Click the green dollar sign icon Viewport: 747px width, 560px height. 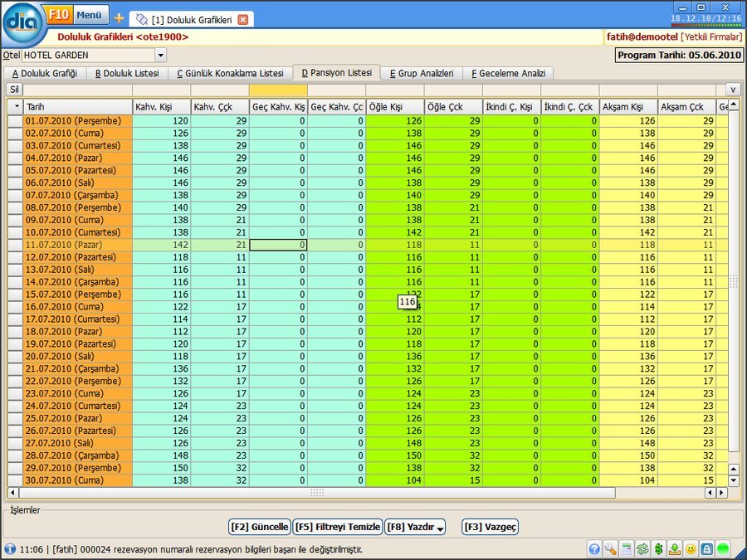[x=658, y=549]
